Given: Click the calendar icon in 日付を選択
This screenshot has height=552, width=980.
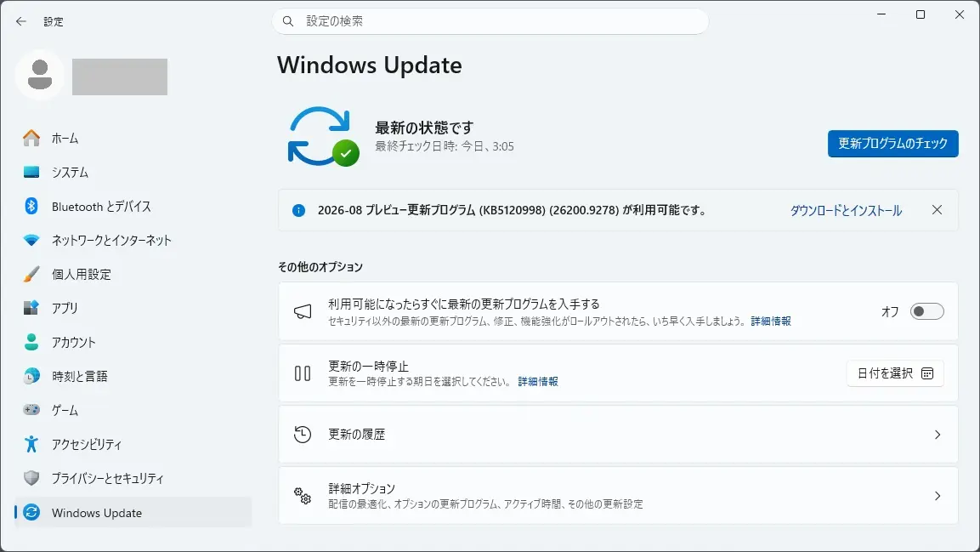Looking at the screenshot, I should (x=927, y=373).
